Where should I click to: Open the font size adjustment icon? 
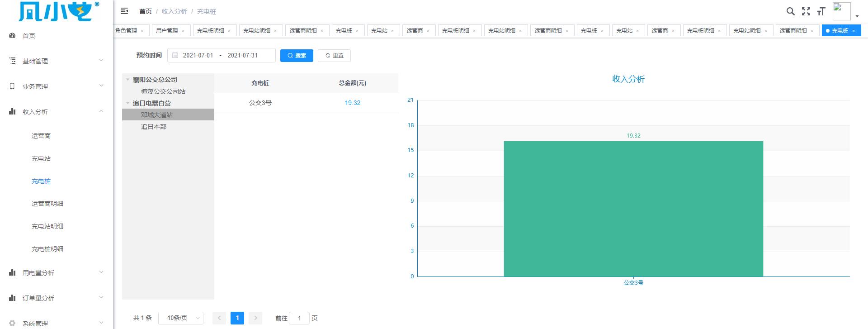(821, 11)
